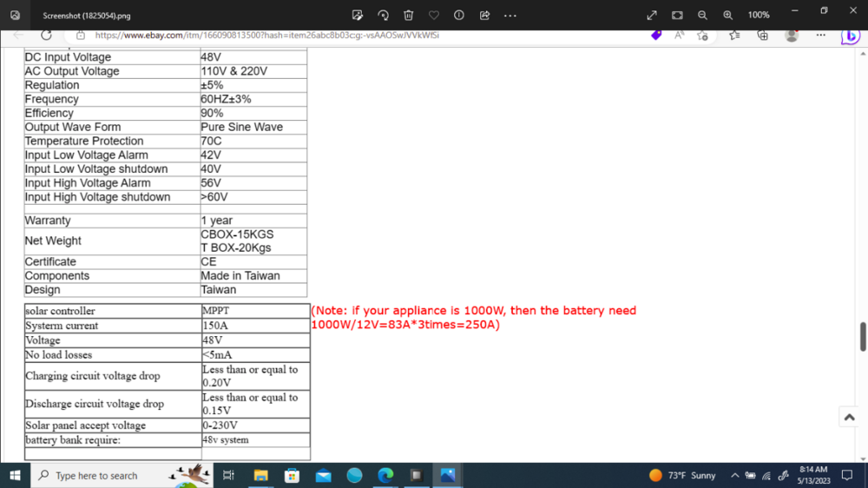The image size is (868, 488).
Task: Rotate the image with the rotate icon
Action: tap(383, 16)
